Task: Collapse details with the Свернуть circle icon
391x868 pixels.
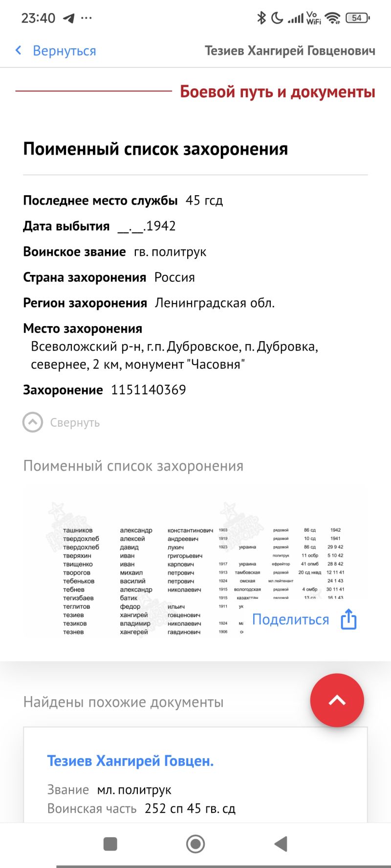Action: point(33,422)
